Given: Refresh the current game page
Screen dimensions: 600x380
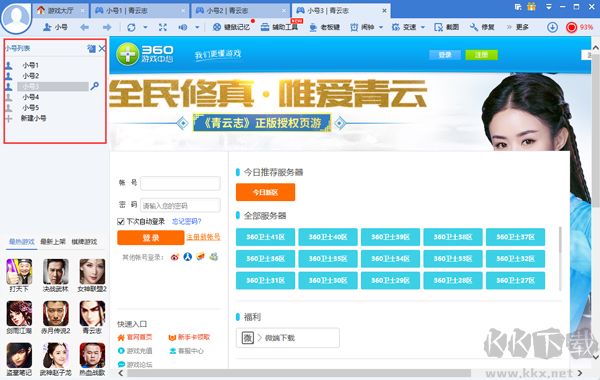Looking at the screenshot, I should pos(131,27).
